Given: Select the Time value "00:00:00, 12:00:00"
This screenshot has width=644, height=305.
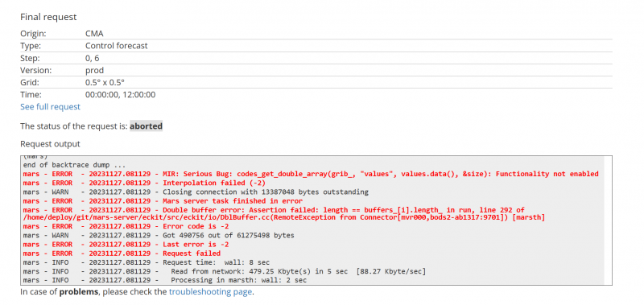Looking at the screenshot, I should 120,95.
